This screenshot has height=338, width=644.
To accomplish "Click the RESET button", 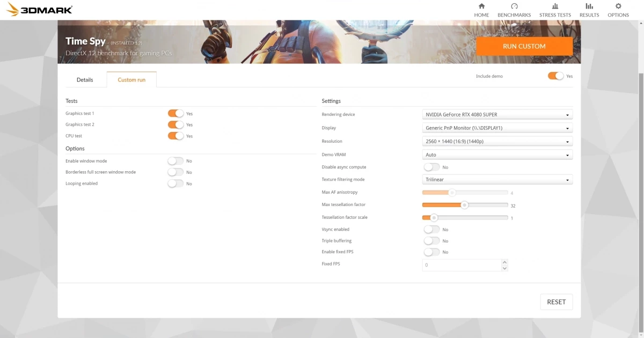I will 557,302.
